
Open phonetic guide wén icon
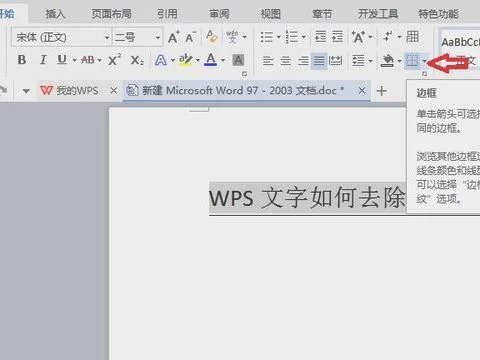232,37
